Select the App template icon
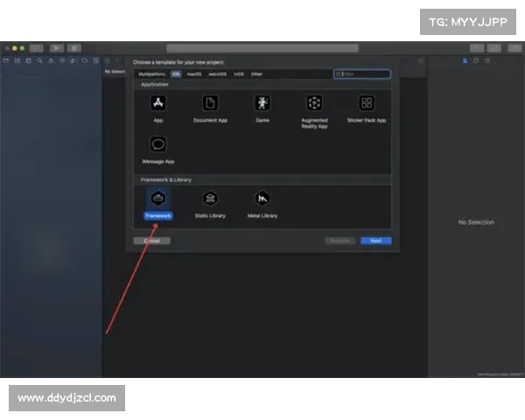Viewport: 525px width, 420px height. click(x=158, y=103)
